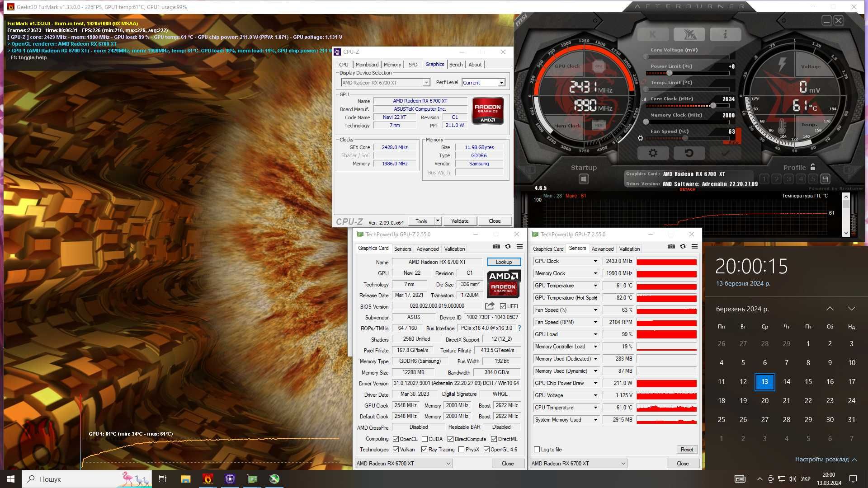Open the hamburger menu in GPU-Z Graphics Card window

520,246
